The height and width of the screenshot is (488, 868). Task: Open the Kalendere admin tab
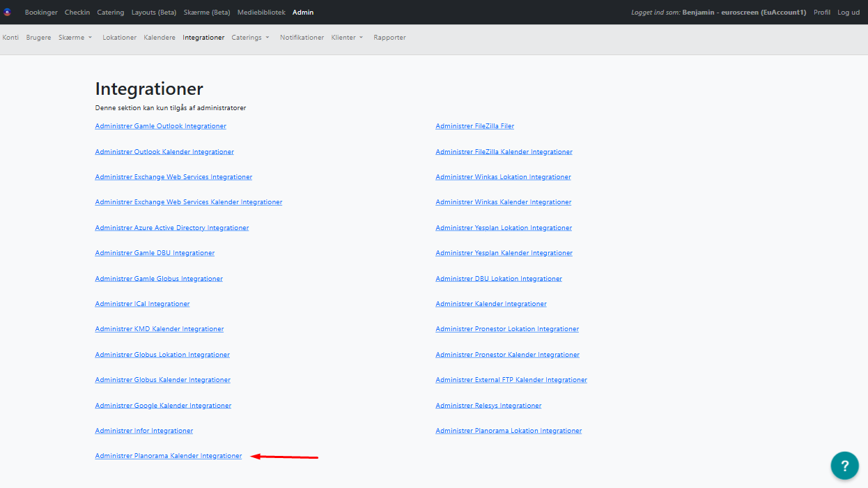(160, 38)
